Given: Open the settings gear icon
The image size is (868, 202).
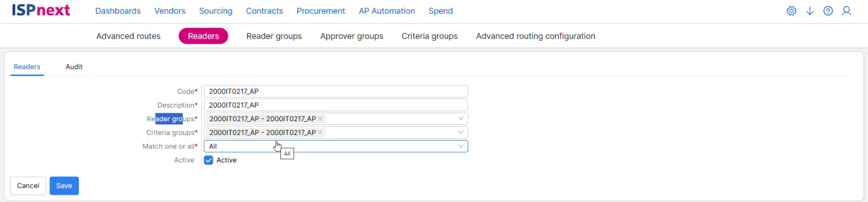Looking at the screenshot, I should [x=791, y=11].
